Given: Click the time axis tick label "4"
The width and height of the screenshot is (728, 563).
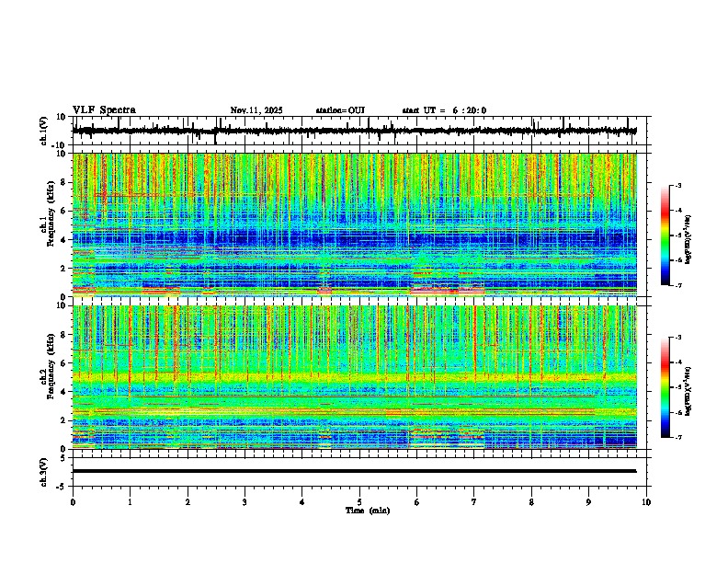Looking at the screenshot, I should click(x=302, y=502).
